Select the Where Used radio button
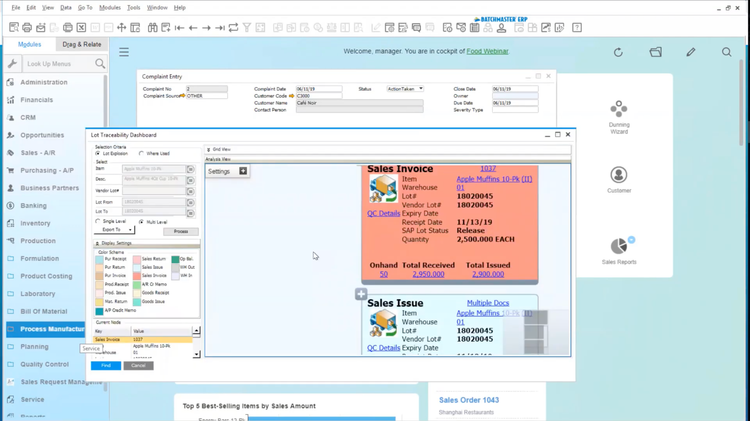The width and height of the screenshot is (750, 421). (x=141, y=154)
